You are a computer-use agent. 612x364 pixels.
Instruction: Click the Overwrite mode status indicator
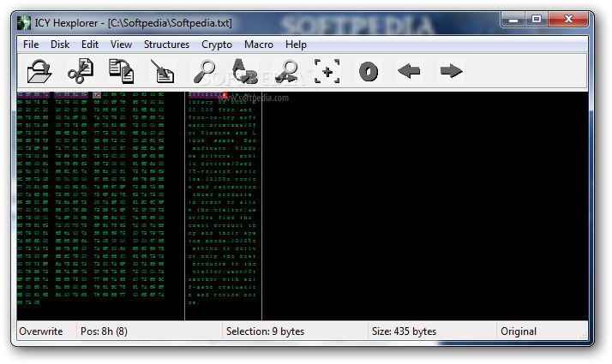(41, 331)
